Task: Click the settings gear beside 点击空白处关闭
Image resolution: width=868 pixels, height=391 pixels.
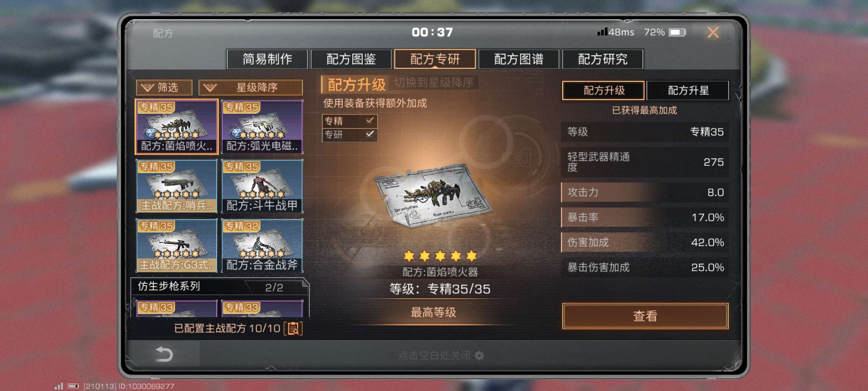Action: [x=479, y=356]
